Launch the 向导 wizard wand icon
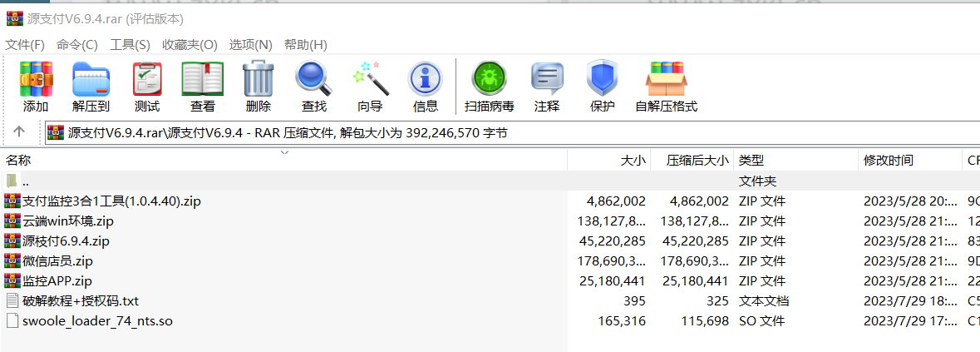 369,79
